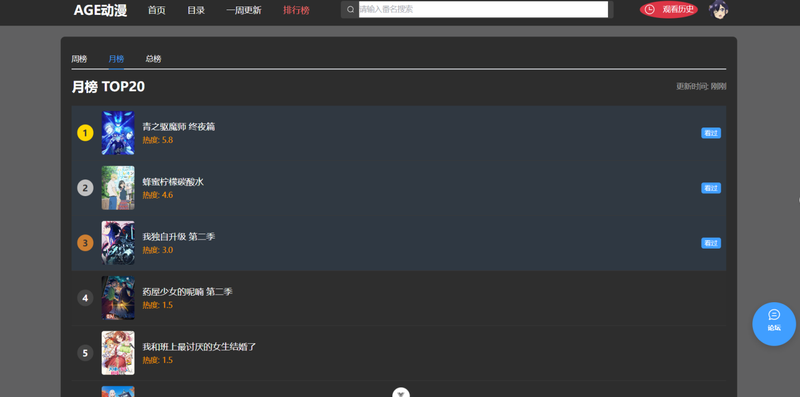
Task: Click the search magnifier icon
Action: pos(351,9)
